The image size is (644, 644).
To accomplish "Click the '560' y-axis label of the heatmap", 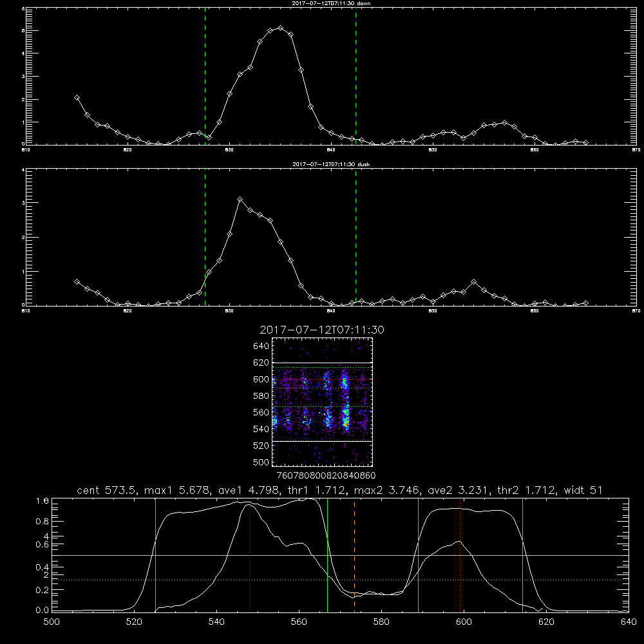I will click(261, 412).
